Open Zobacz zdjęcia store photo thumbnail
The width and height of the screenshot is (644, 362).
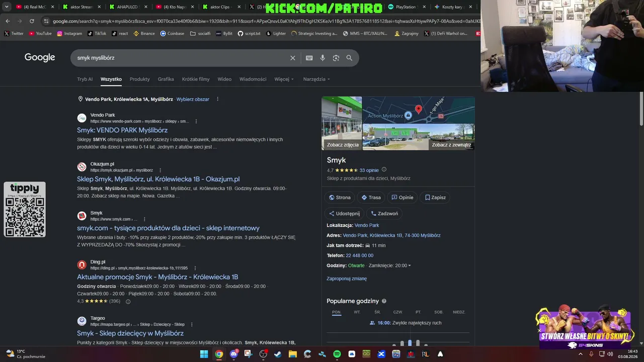[x=342, y=123]
